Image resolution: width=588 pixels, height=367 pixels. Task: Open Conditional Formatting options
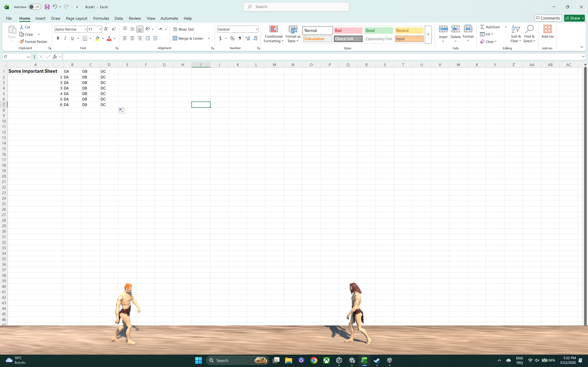tap(273, 34)
